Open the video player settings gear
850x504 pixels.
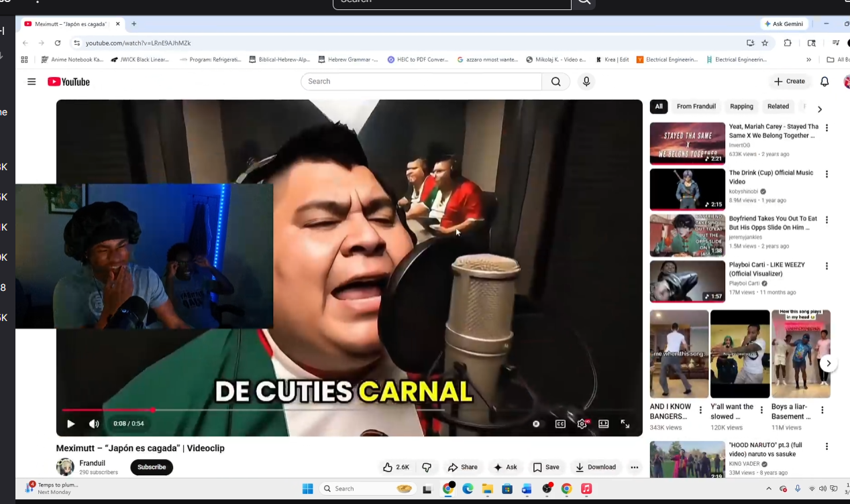tap(582, 424)
